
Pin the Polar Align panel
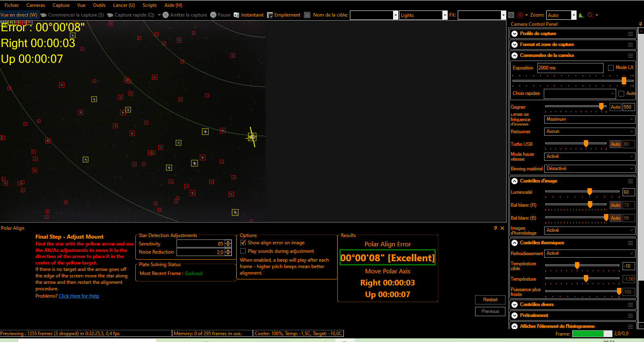495,228
